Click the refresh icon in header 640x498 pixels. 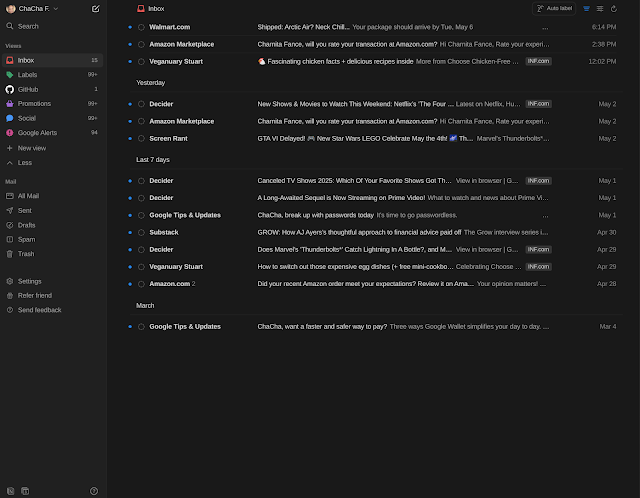click(614, 9)
